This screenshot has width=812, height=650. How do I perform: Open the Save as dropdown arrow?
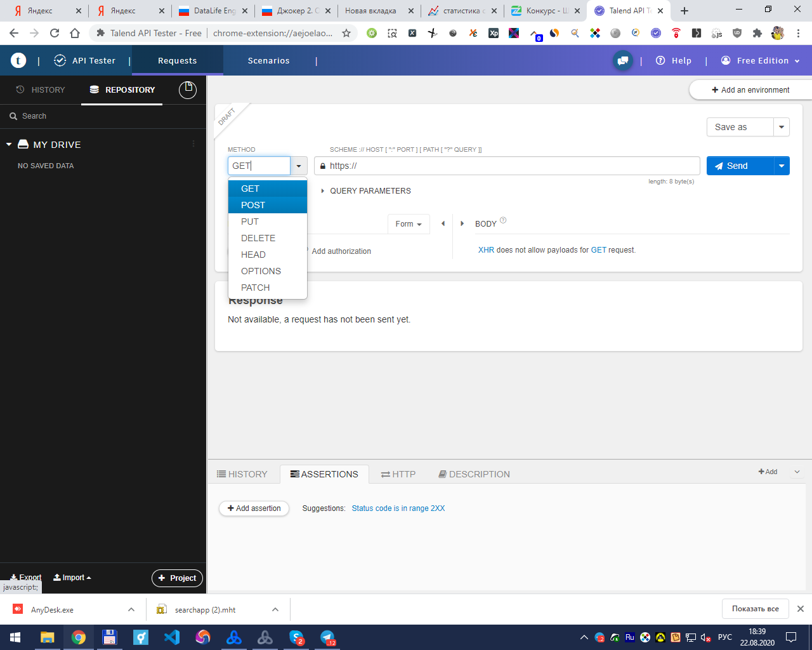point(782,127)
